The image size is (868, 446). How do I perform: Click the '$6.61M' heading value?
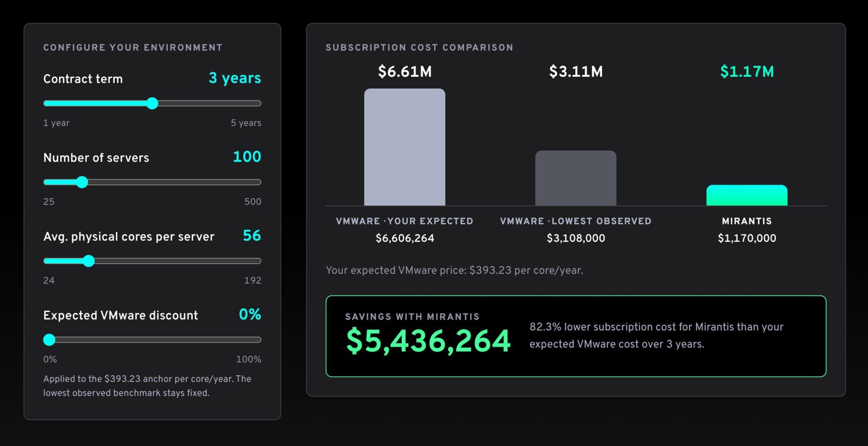click(x=405, y=71)
